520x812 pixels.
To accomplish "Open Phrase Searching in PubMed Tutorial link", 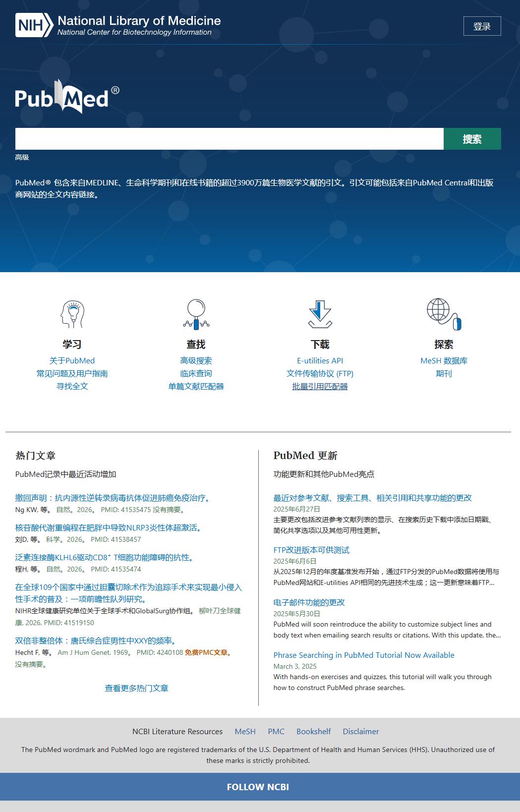I will click(x=364, y=655).
